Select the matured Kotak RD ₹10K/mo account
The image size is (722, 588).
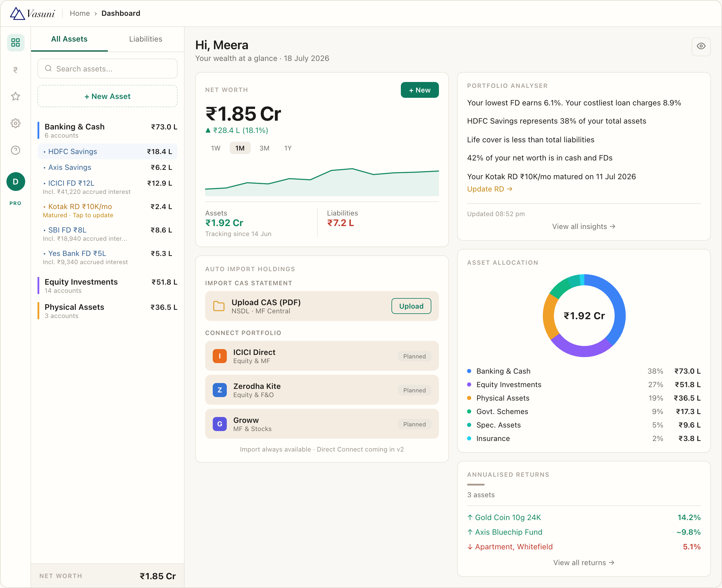pos(108,210)
